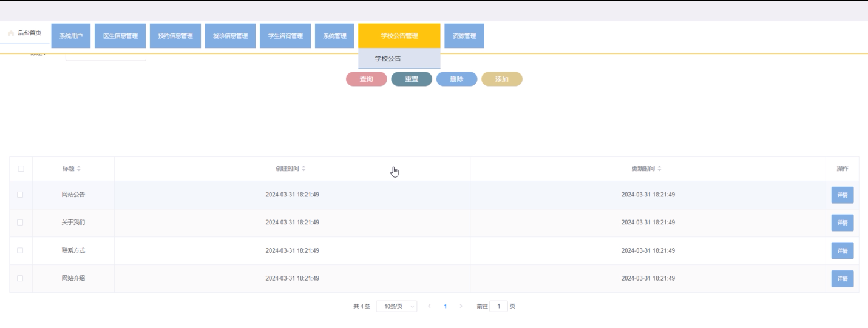Sort table by 标题 column arrows

(x=78, y=169)
